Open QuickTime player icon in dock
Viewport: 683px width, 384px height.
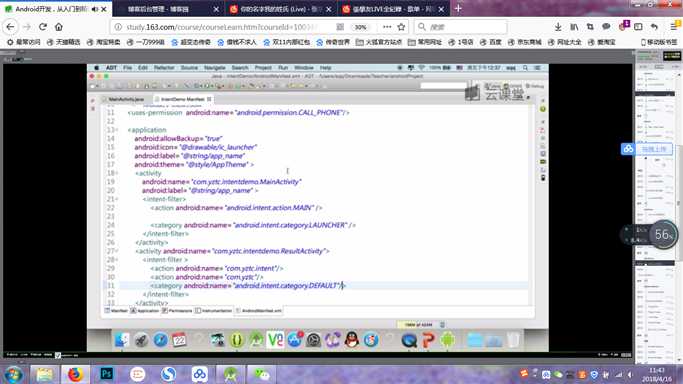[409, 340]
